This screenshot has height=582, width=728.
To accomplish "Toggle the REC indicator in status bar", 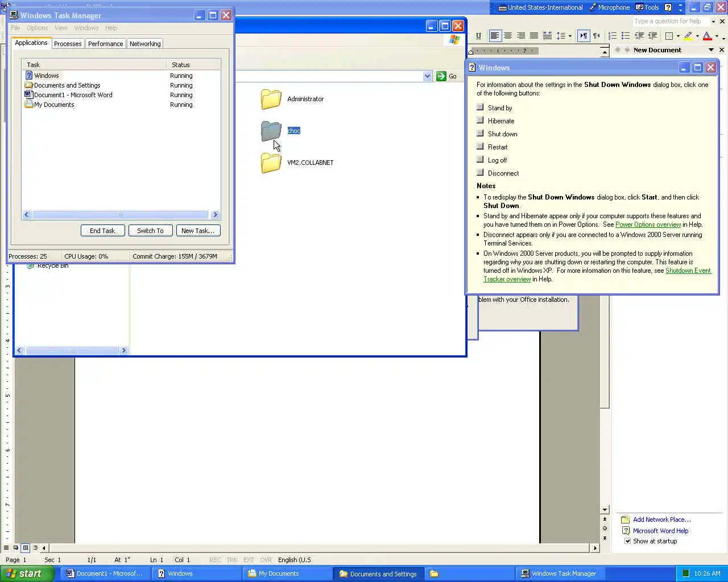I will pyautogui.click(x=215, y=560).
